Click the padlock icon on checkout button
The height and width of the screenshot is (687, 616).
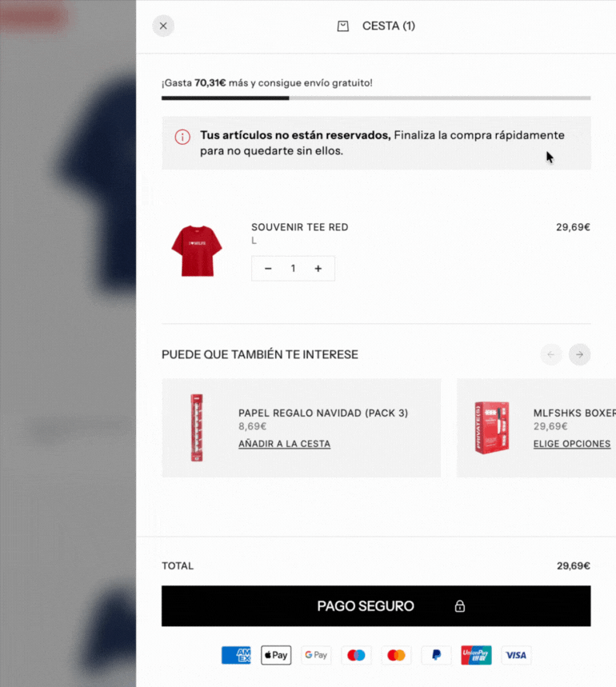pyautogui.click(x=459, y=606)
